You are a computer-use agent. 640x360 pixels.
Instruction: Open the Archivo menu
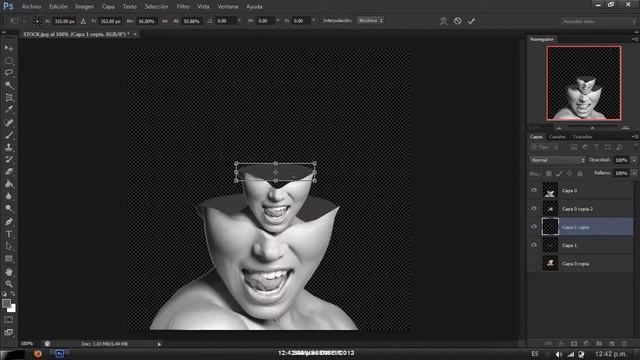tap(31, 7)
